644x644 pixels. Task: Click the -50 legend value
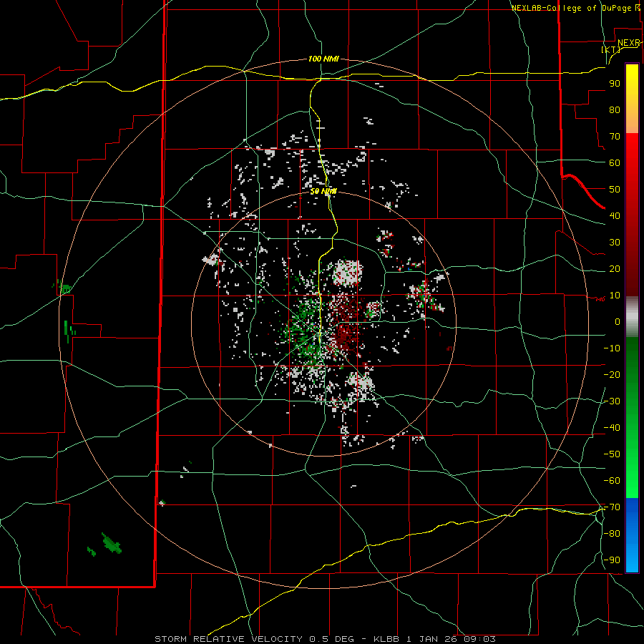(x=612, y=454)
